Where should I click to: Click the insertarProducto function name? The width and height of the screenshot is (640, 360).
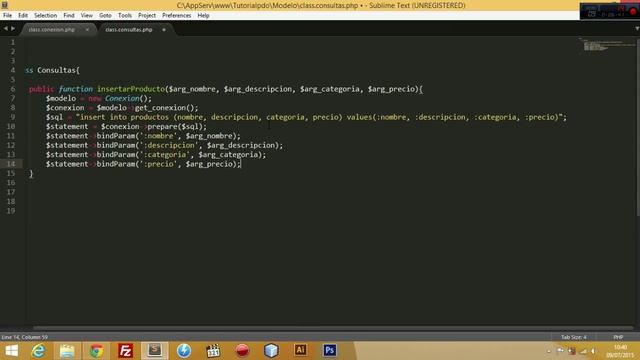point(131,89)
